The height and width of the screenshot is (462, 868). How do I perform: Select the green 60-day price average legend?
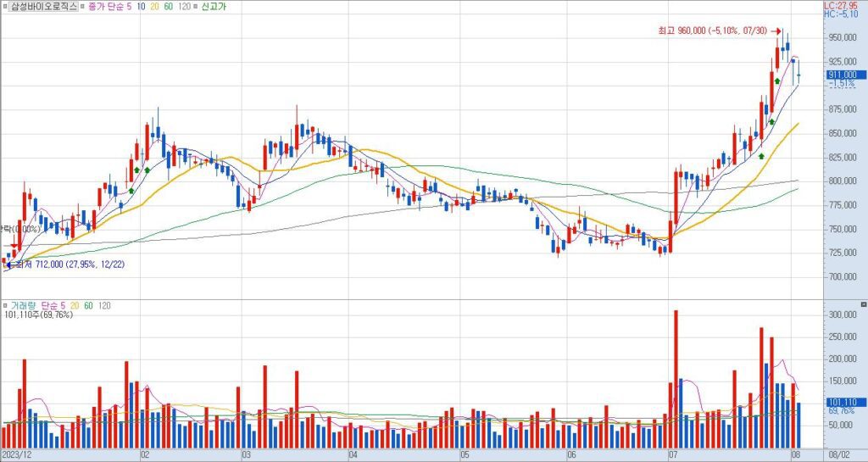(169, 7)
